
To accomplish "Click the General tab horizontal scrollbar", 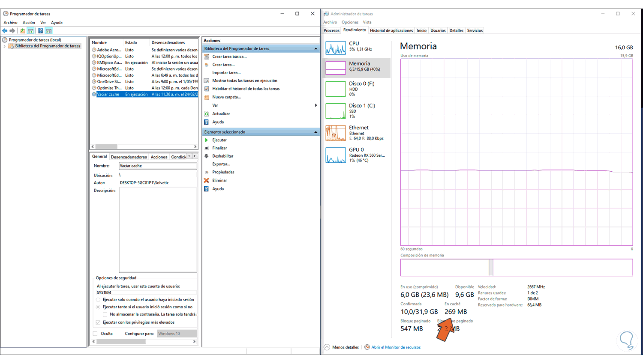I will click(144, 342).
